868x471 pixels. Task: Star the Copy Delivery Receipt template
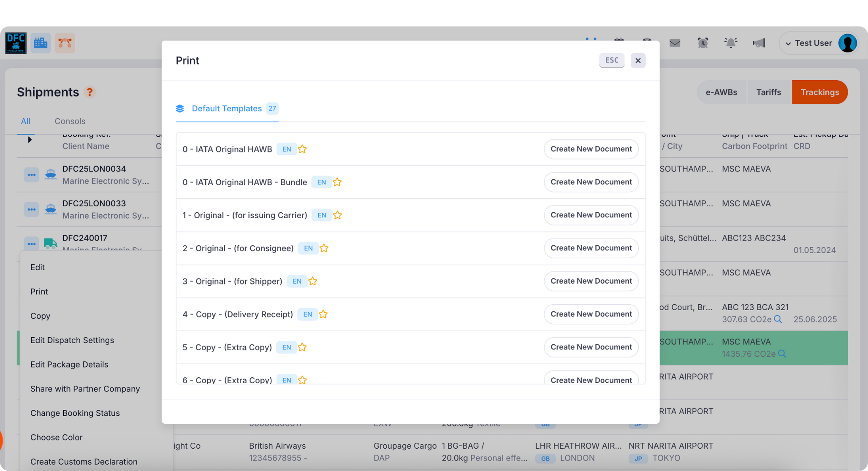click(323, 314)
